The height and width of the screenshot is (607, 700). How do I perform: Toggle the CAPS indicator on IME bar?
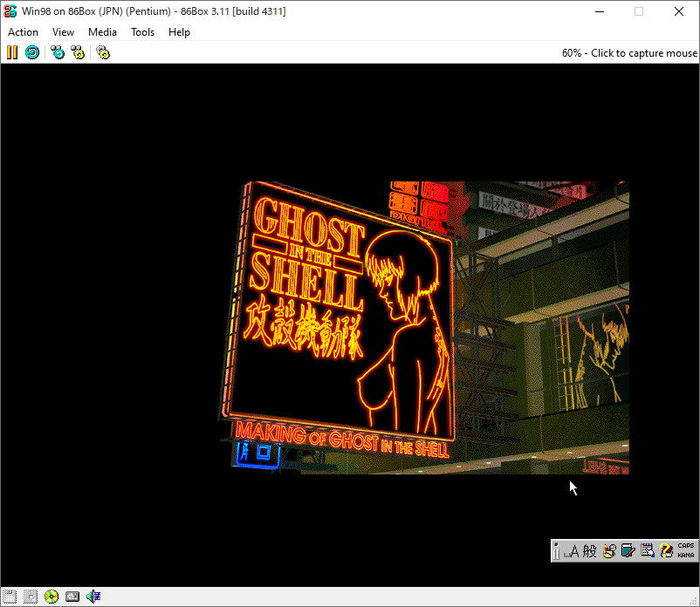pyautogui.click(x=686, y=546)
